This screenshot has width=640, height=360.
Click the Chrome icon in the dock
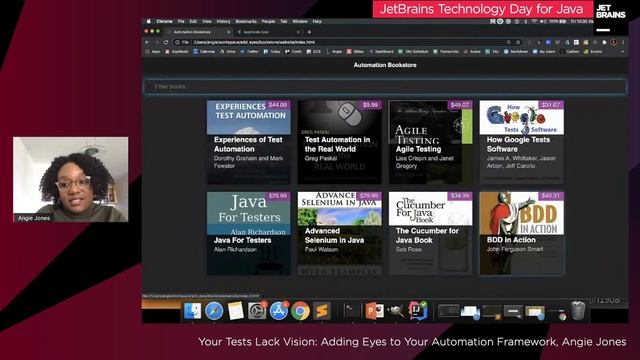pos(300,311)
